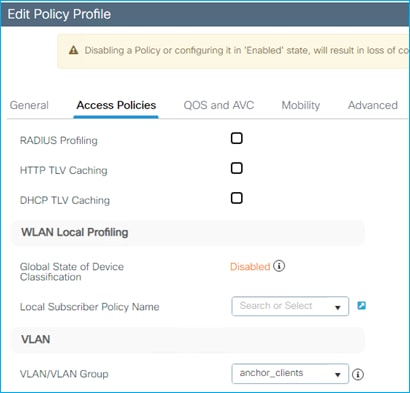This screenshot has height=393, width=410.
Task: Click the RADIUS Profiling label
Action: (59, 140)
